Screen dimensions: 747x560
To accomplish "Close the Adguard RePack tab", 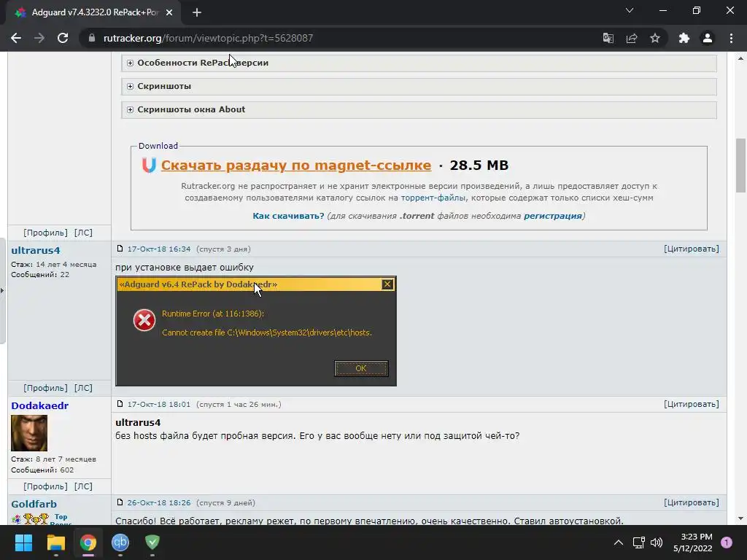I will click(x=169, y=12).
